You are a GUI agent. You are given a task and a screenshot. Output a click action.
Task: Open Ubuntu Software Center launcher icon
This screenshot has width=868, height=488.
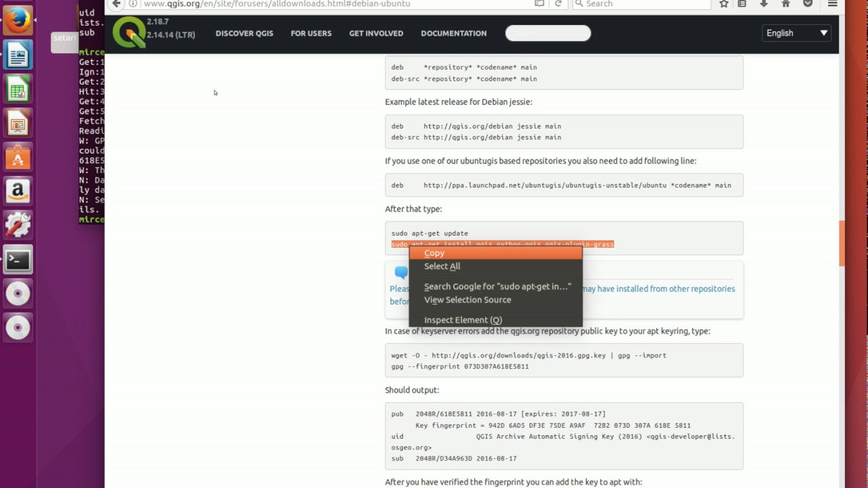click(x=18, y=158)
